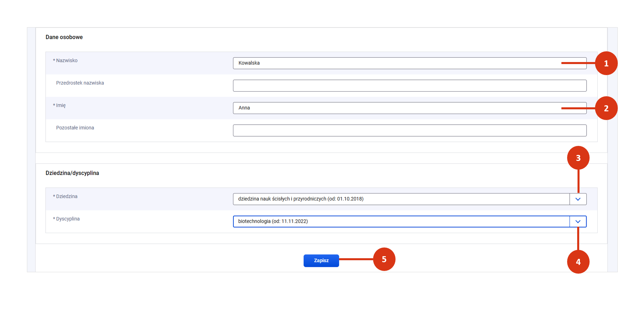The image size is (644, 334).
Task: Click red annotation marker number 2
Action: (x=606, y=108)
